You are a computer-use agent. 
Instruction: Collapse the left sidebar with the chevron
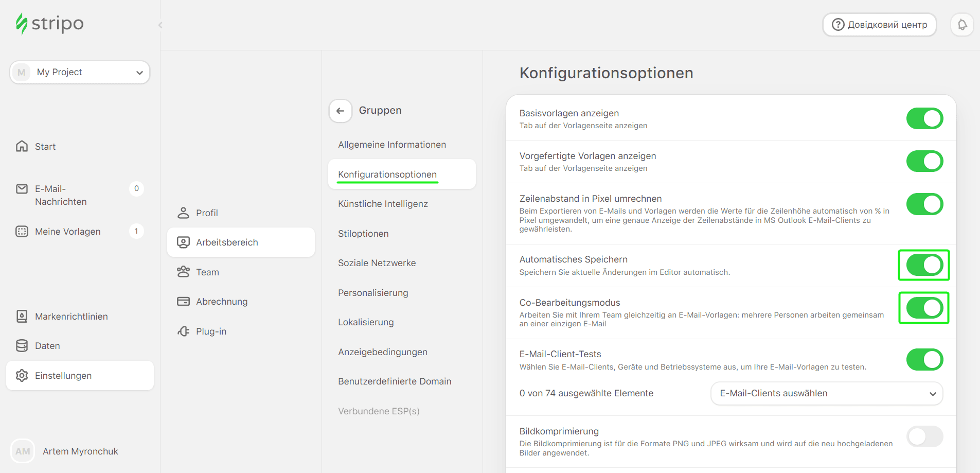160,25
